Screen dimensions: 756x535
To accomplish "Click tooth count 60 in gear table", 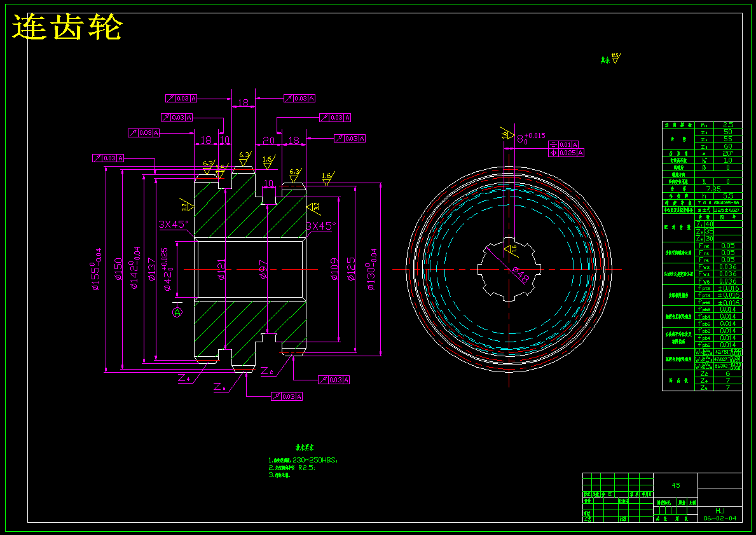I will 728,146.
